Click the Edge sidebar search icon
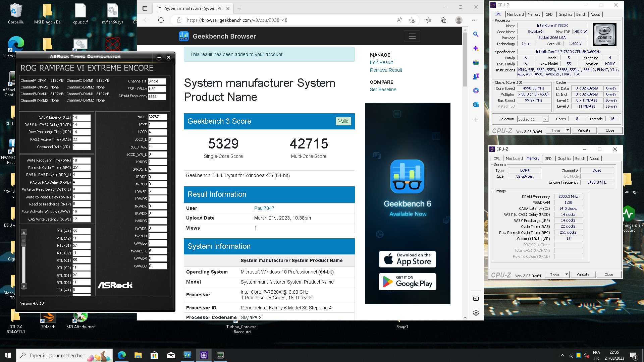The image size is (644, 362). pos(476,34)
